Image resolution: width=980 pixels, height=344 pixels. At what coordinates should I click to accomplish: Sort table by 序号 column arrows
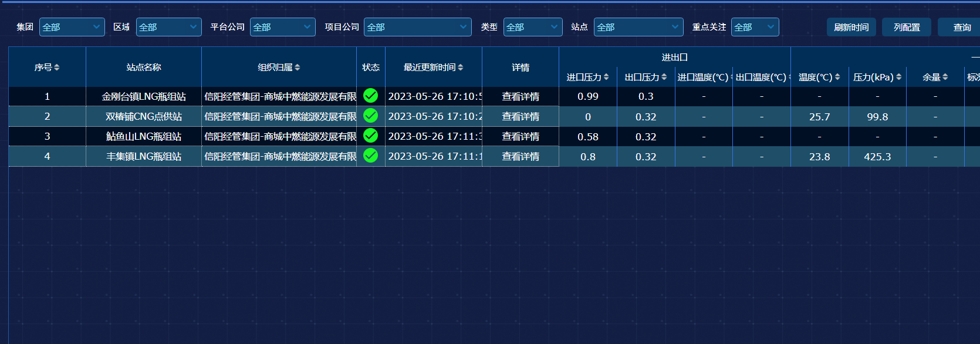pyautogui.click(x=57, y=68)
